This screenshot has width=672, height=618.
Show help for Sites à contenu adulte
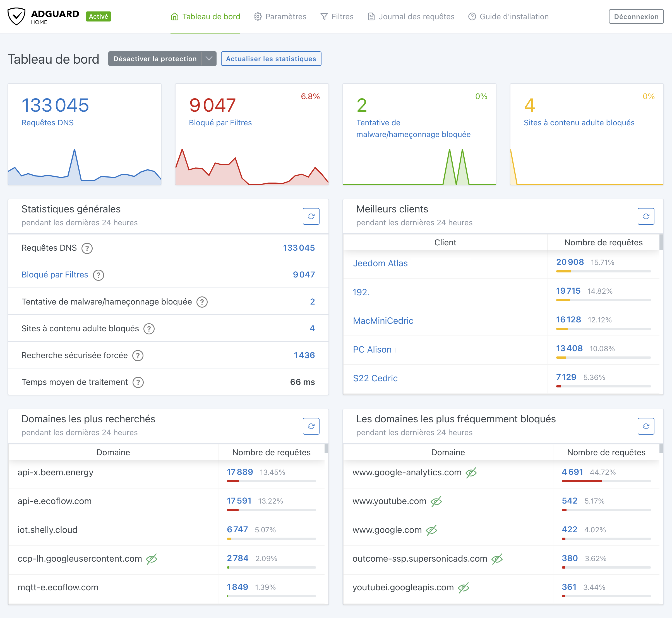pos(149,329)
